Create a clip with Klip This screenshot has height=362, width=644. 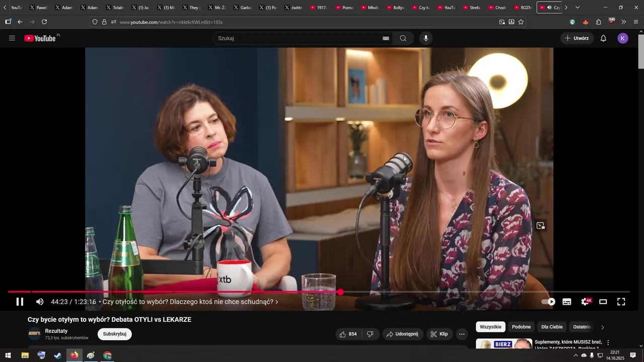click(439, 334)
